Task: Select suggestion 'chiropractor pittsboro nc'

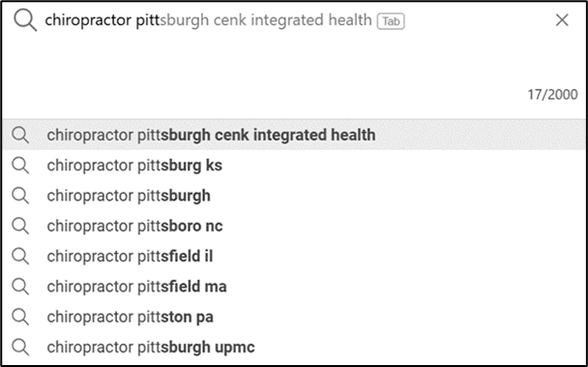Action: click(x=294, y=226)
